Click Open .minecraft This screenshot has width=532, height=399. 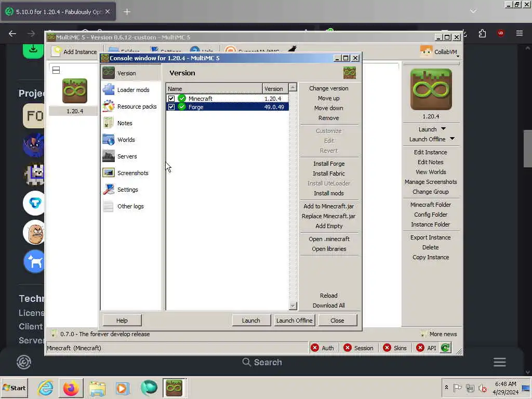coord(328,239)
